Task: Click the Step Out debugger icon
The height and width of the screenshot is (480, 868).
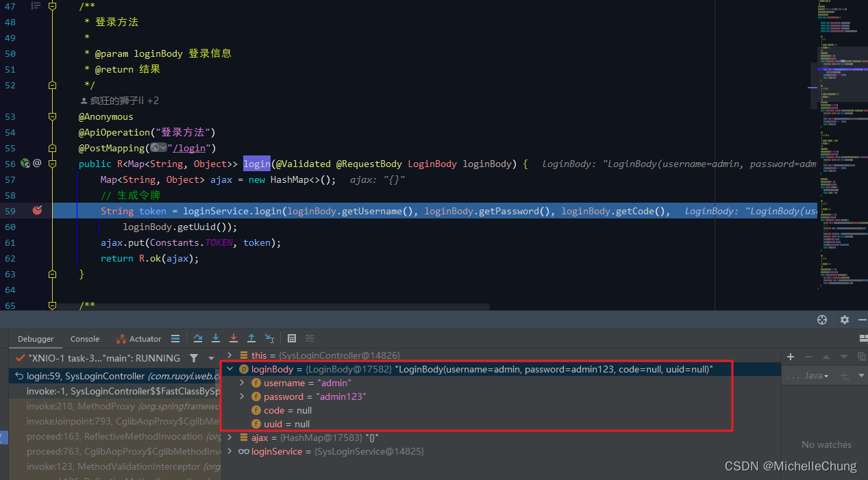Action: [x=251, y=338]
